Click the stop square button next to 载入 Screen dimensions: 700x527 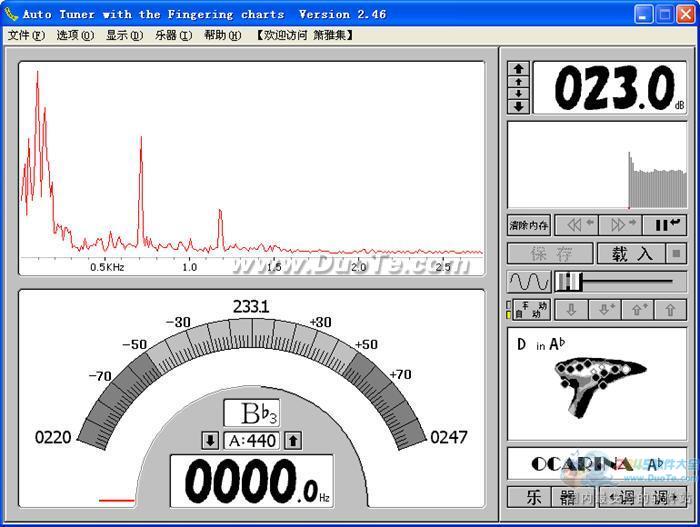point(677,254)
